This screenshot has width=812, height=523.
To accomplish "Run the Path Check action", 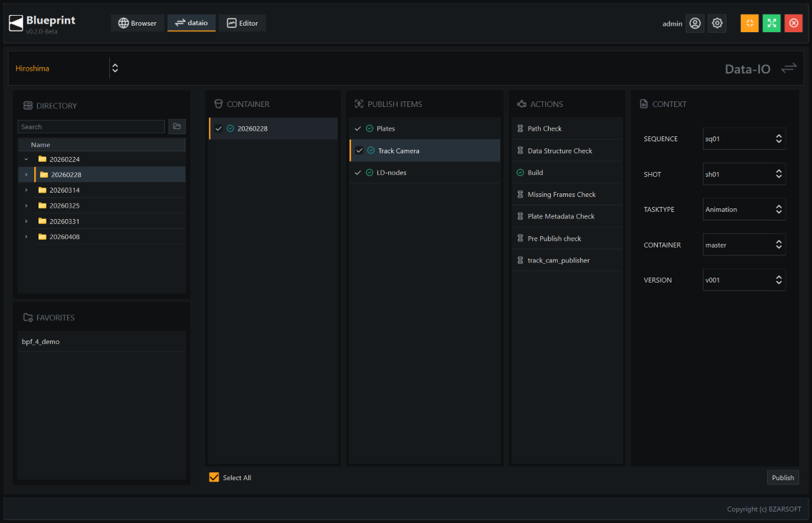I will coord(567,128).
